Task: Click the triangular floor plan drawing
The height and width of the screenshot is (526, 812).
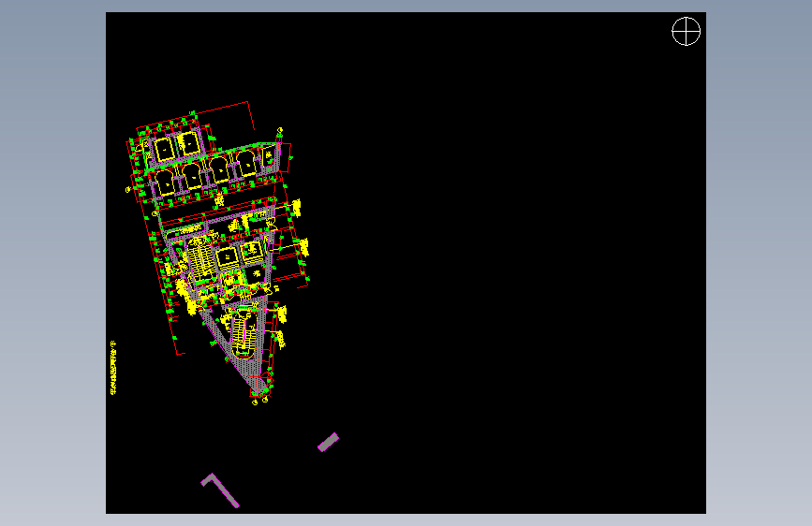Action: point(218,253)
